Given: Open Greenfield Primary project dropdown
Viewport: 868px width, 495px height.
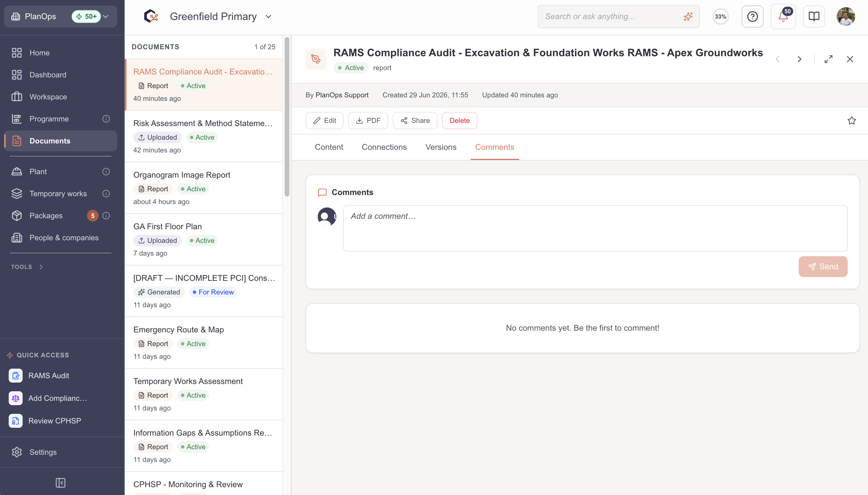Looking at the screenshot, I should coord(221,16).
